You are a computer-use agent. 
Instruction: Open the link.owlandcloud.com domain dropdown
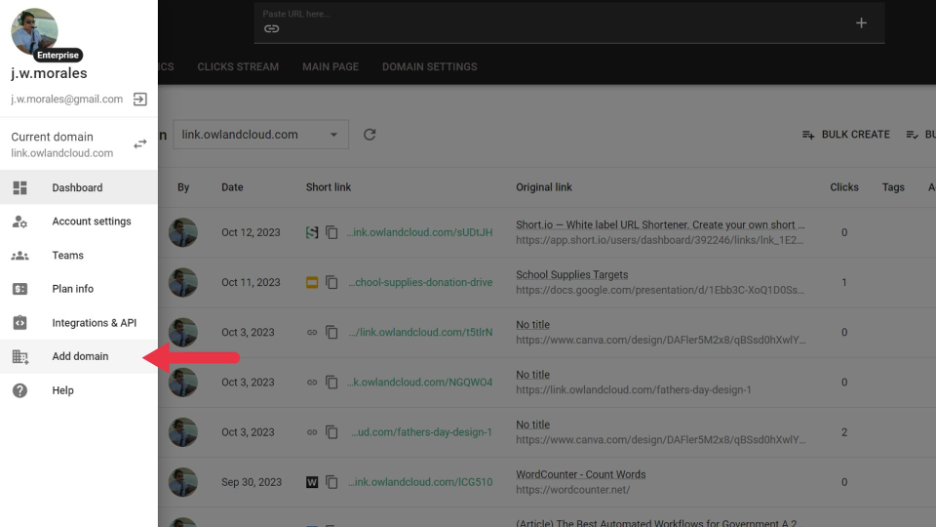click(x=261, y=135)
